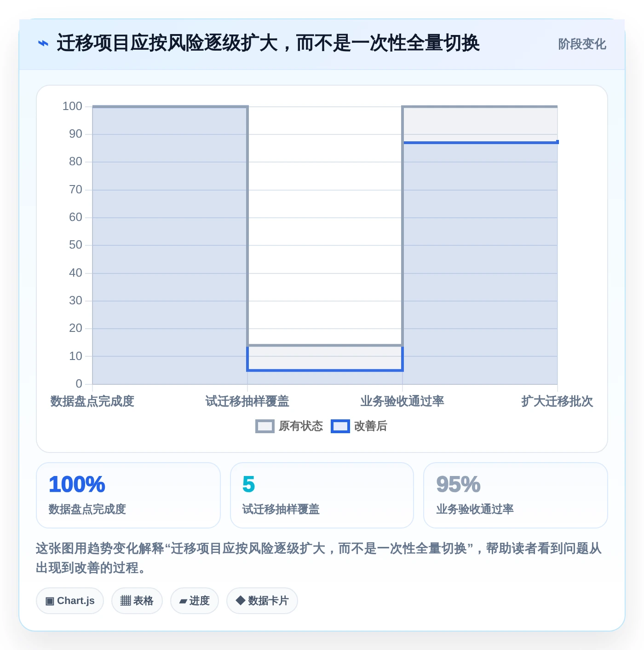644x650 pixels.
Task: Toggle the 改善后 legend swatch
Action: pyautogui.click(x=340, y=426)
